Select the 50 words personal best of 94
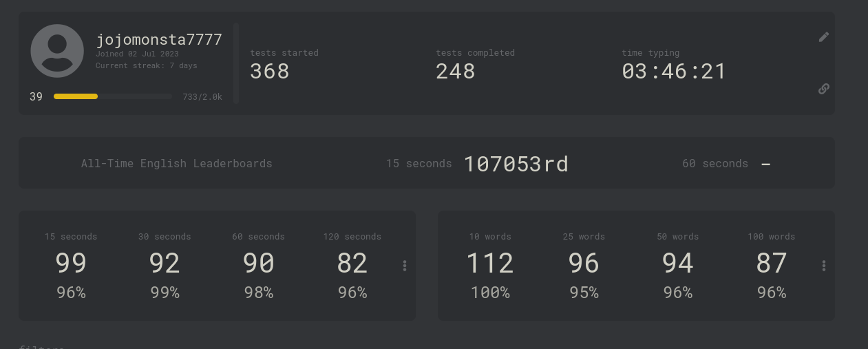Viewport: 868px width, 349px height. [x=677, y=264]
